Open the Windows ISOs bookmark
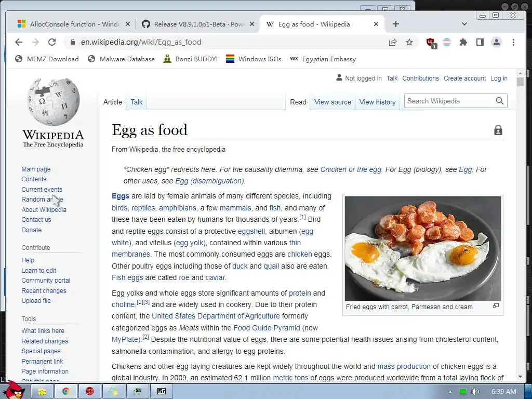This screenshot has width=532, height=399. point(254,59)
